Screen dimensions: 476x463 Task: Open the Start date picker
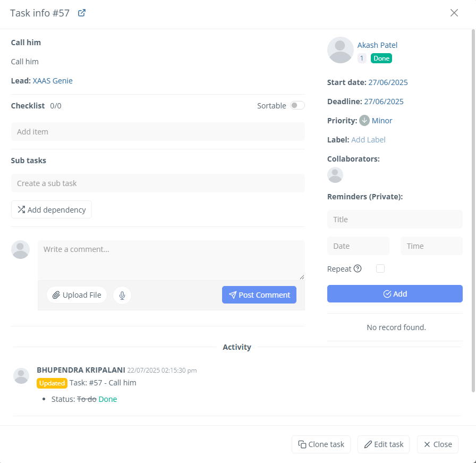388,82
